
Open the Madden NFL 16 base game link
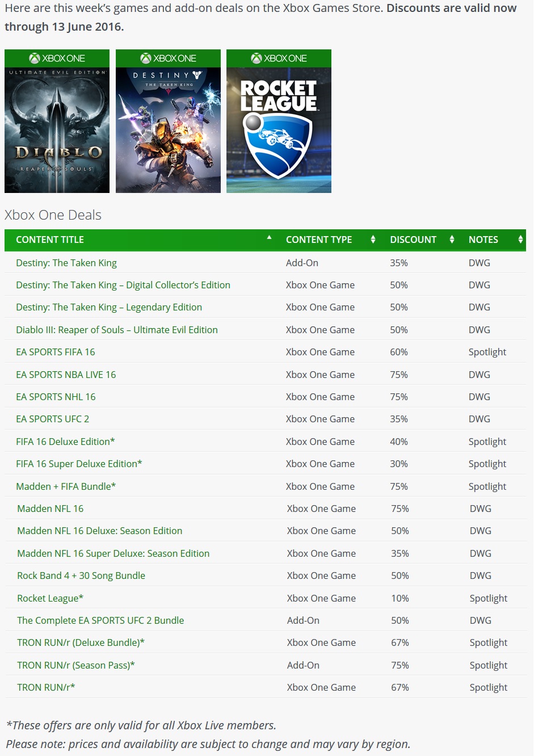point(51,509)
